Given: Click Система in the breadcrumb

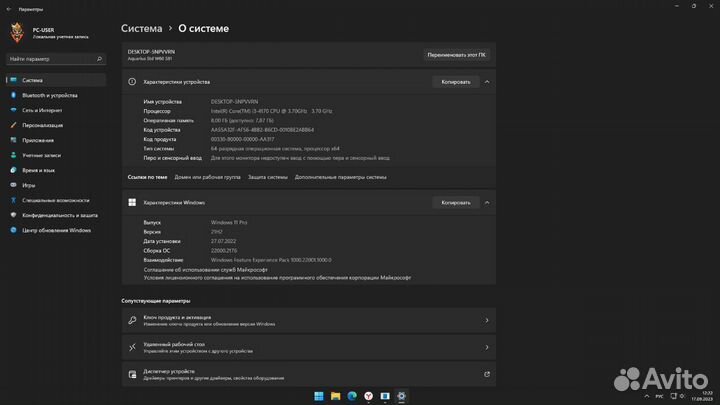Looking at the screenshot, I should pyautogui.click(x=141, y=28).
